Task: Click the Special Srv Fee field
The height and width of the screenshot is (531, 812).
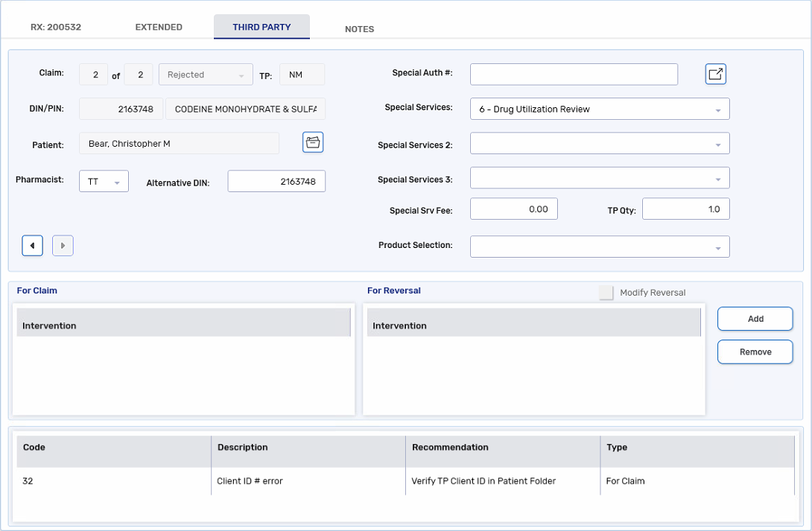Action: click(x=513, y=209)
